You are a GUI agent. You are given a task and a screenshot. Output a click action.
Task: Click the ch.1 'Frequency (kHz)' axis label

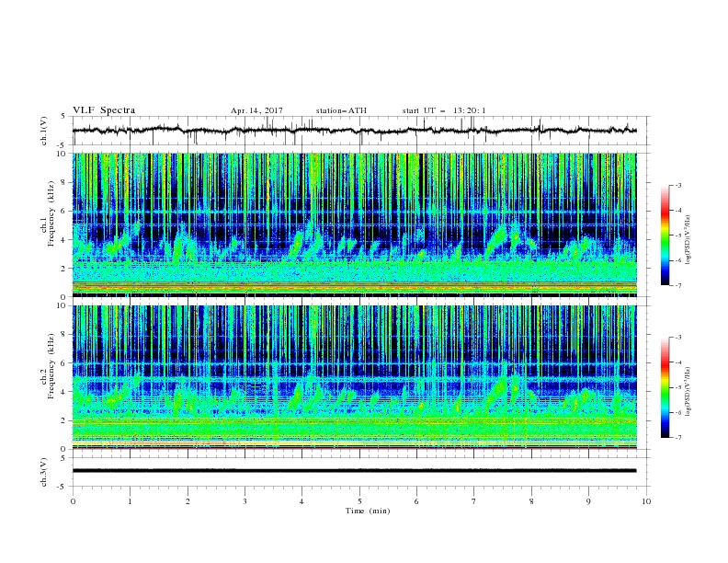click(51, 212)
